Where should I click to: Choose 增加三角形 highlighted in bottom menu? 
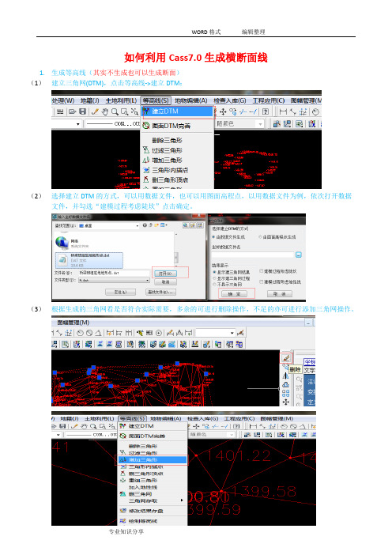tap(152, 460)
